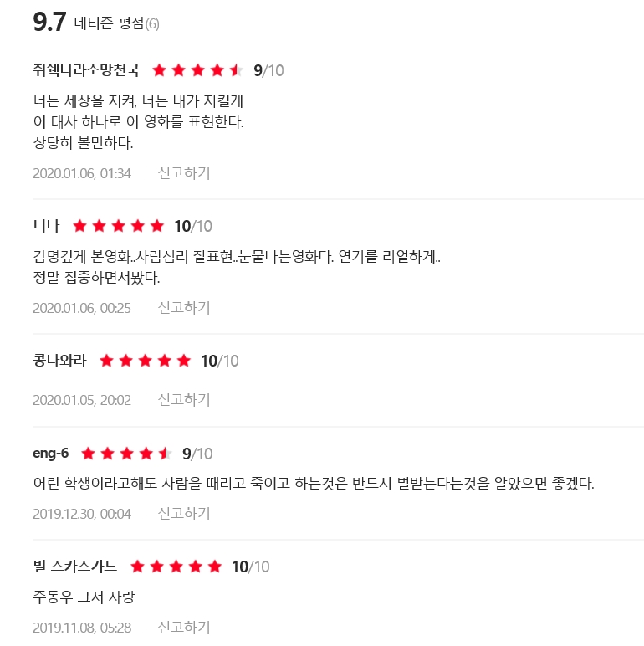
Task: Click on username eng-6
Action: 51,454
